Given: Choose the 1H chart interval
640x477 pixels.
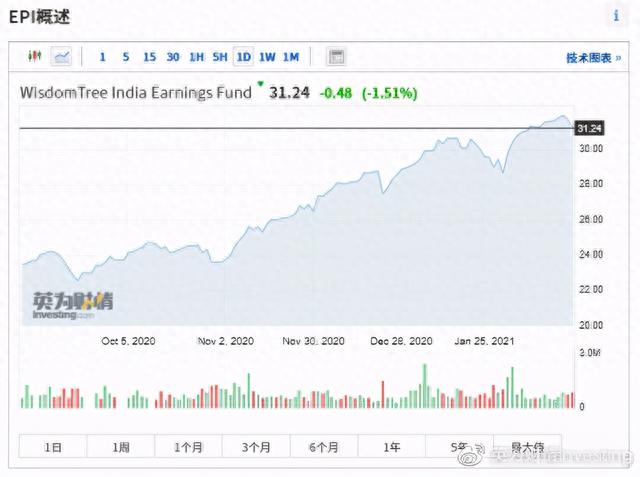Looking at the screenshot, I should (x=196, y=57).
